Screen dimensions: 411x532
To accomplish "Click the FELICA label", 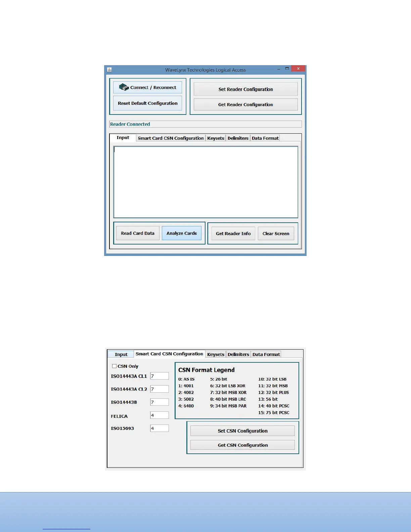I will (x=119, y=416).
